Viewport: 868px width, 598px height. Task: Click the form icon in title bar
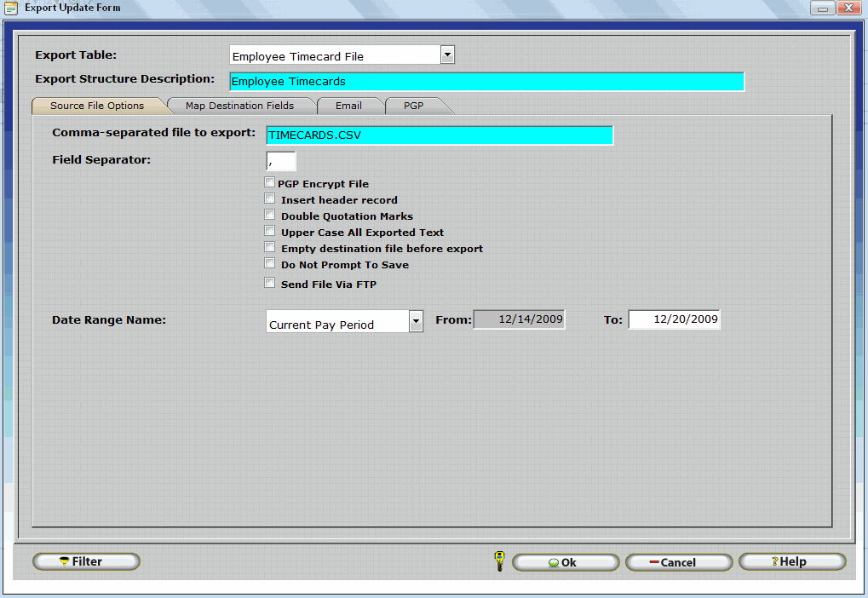[11, 8]
